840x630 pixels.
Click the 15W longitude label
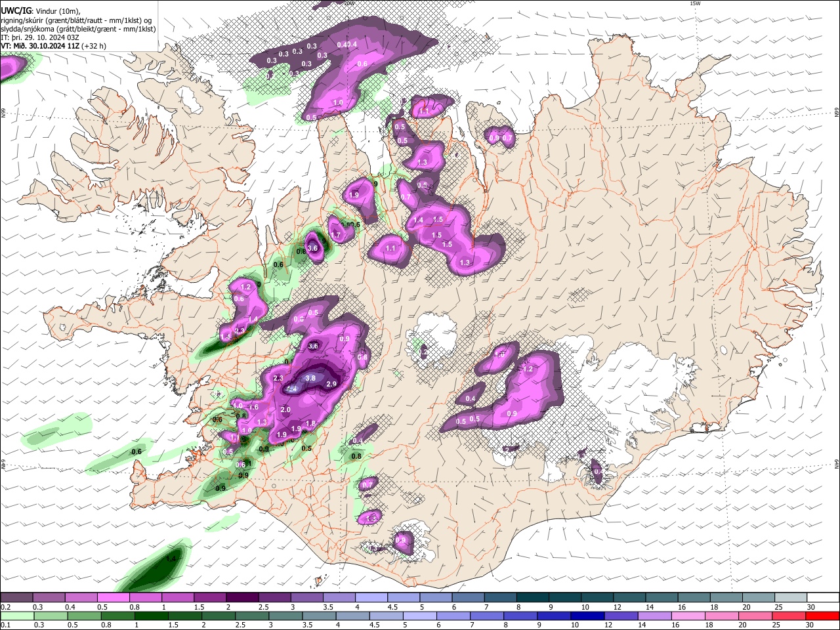click(695, 3)
